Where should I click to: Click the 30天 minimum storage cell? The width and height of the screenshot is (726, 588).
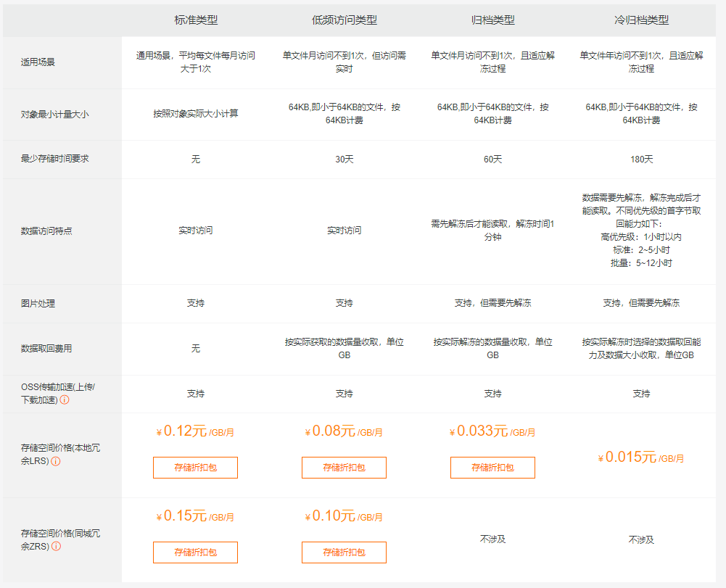344,160
